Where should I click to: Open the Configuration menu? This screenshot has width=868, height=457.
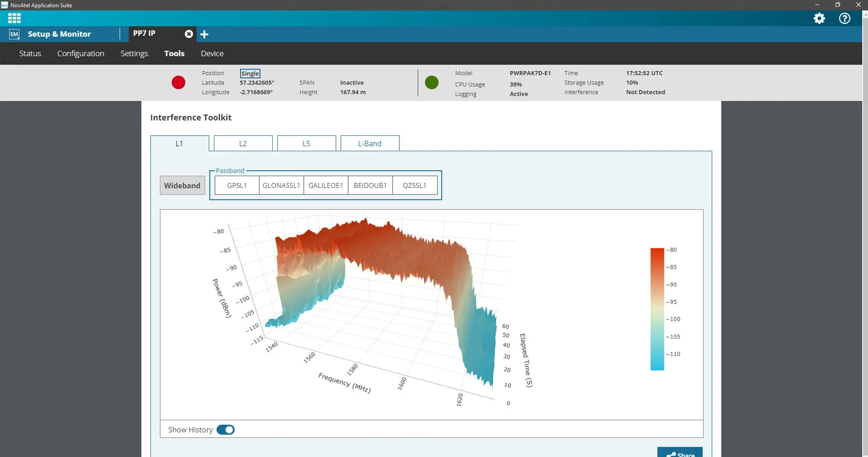click(x=81, y=54)
